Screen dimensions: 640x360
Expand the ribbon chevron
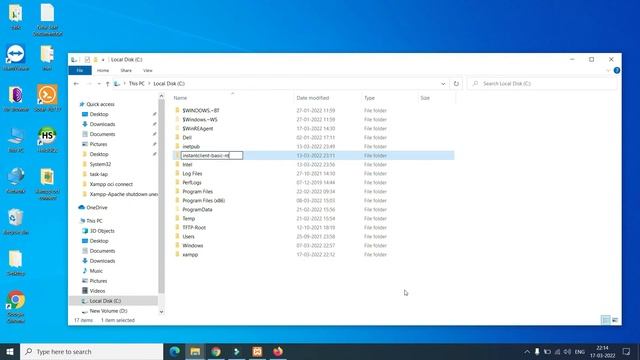pos(608,70)
